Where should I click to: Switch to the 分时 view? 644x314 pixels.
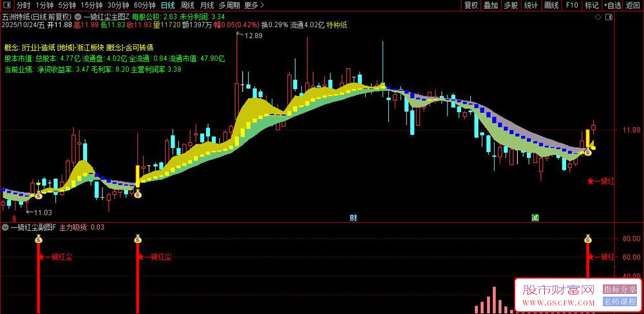(23, 5)
